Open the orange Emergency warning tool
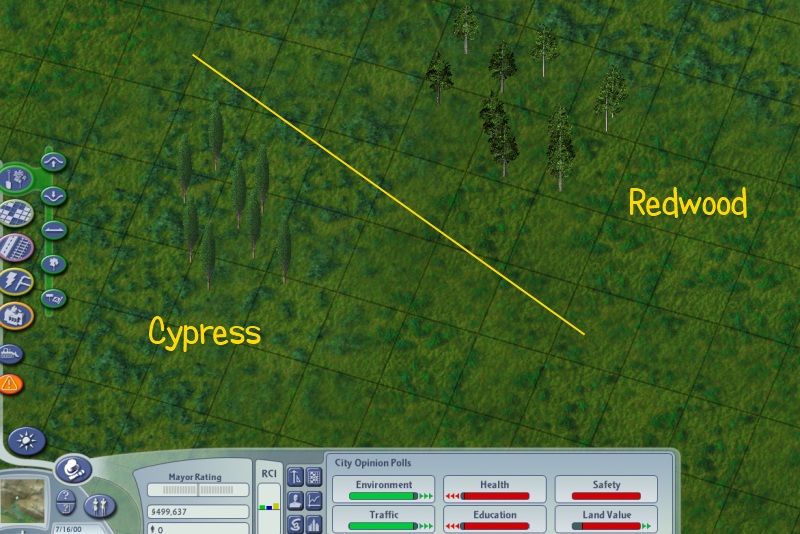The image size is (800, 534). (10, 384)
